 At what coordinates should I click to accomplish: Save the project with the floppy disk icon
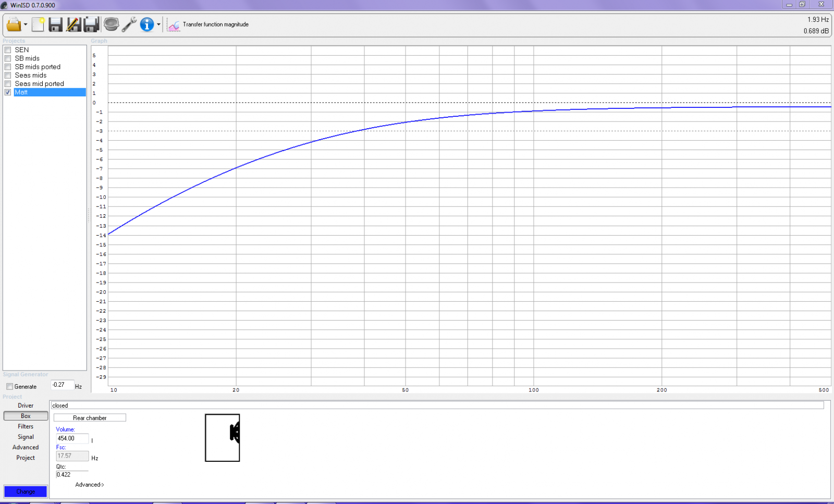(x=55, y=24)
